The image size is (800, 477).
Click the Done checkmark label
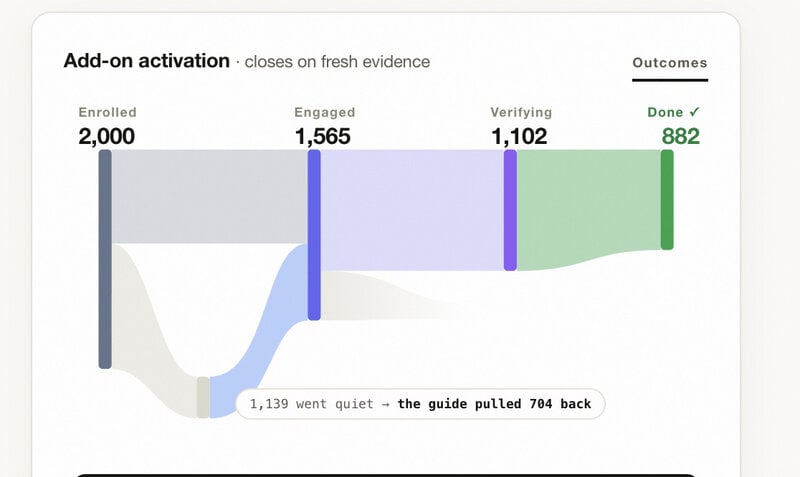tap(674, 112)
